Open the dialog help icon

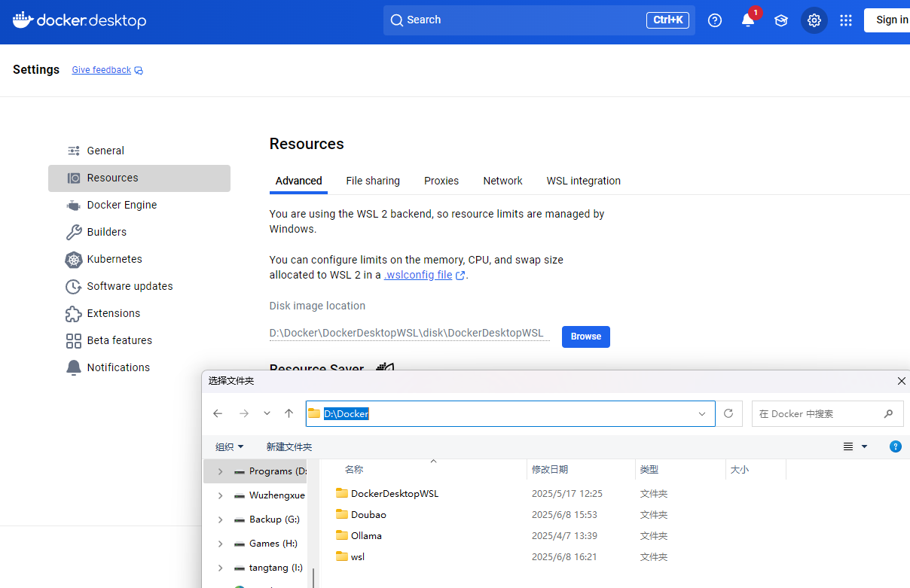[x=896, y=446]
